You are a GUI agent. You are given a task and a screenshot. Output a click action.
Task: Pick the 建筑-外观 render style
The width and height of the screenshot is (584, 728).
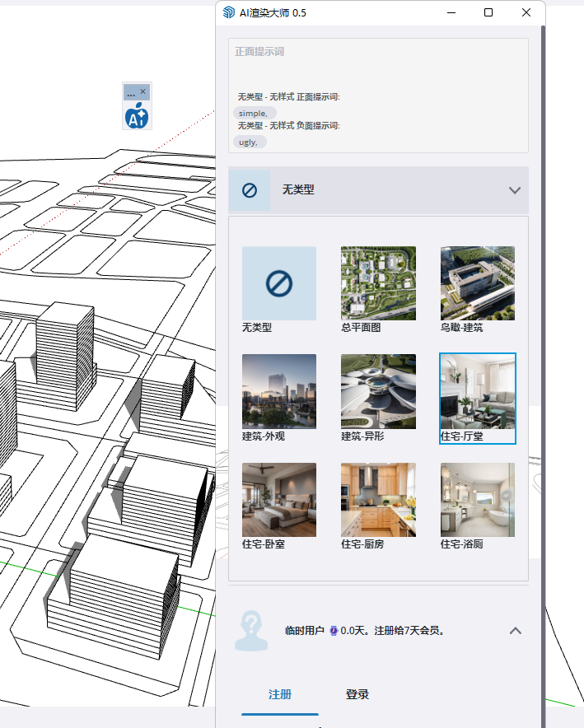click(278, 391)
